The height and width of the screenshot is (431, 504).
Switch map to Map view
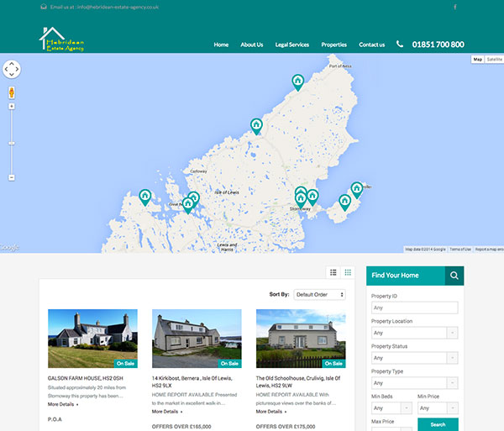[478, 59]
